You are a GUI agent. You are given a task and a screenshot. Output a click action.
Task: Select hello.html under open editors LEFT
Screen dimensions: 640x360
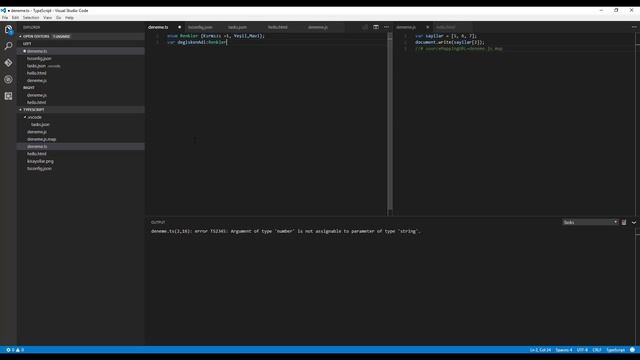click(x=80, y=73)
